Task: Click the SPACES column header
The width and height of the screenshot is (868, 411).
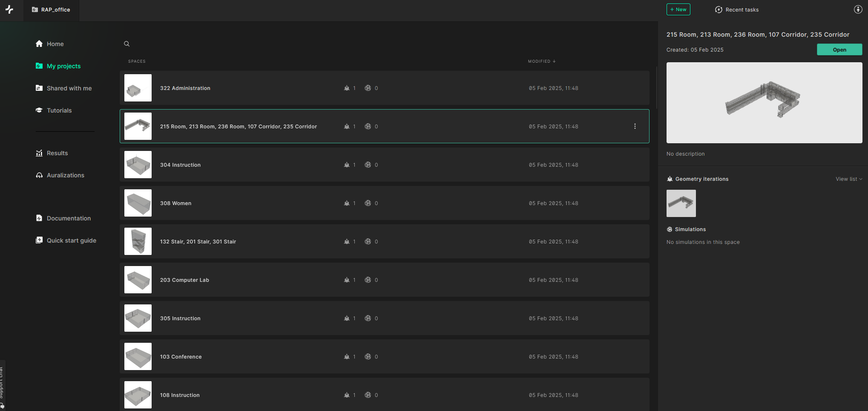Action: 137,61
